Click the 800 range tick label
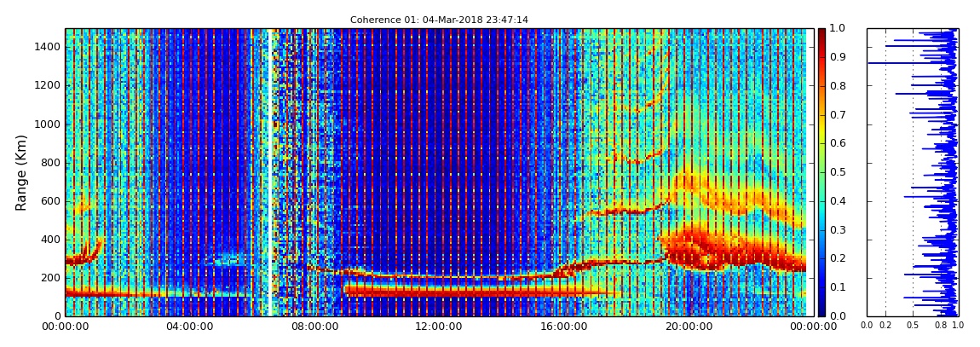 coord(49,163)
